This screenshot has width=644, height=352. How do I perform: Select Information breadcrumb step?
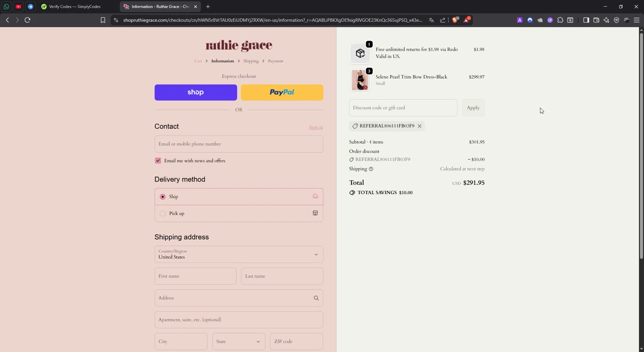pos(222,61)
